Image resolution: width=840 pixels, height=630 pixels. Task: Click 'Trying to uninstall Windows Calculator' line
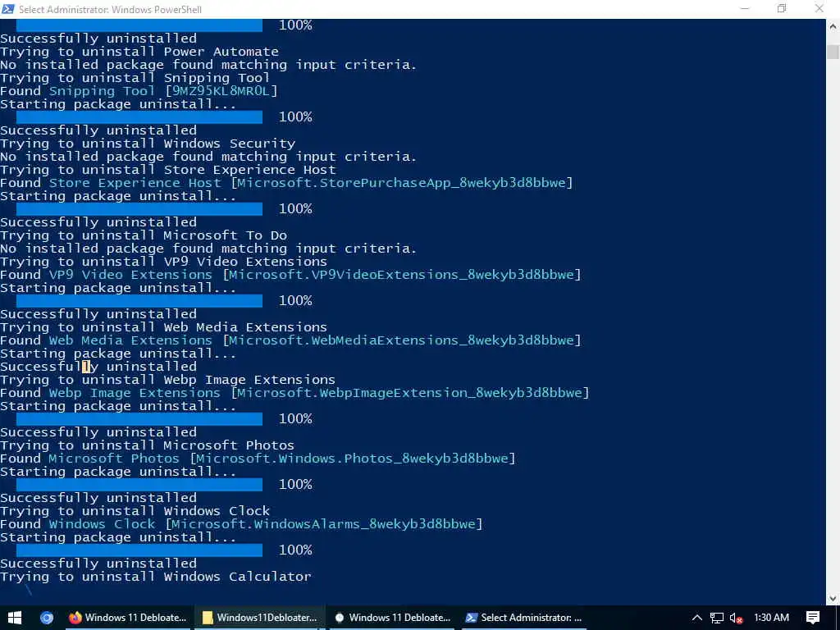(155, 577)
